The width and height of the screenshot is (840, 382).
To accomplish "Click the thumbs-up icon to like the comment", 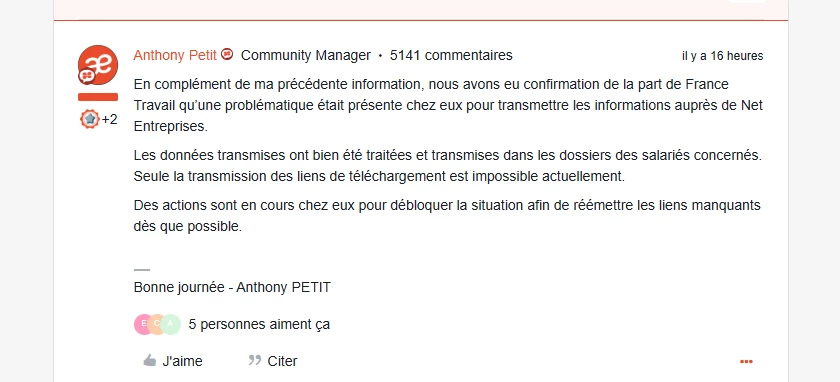I will coord(149,361).
